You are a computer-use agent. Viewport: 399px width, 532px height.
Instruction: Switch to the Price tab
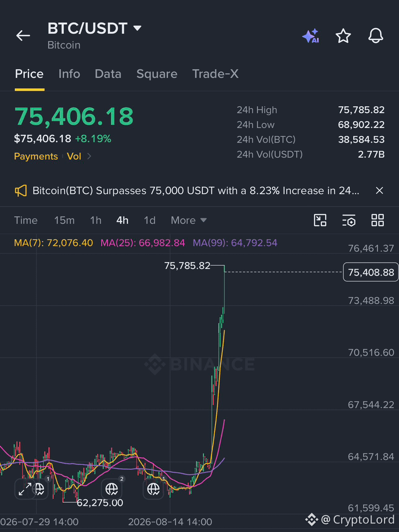coord(29,74)
